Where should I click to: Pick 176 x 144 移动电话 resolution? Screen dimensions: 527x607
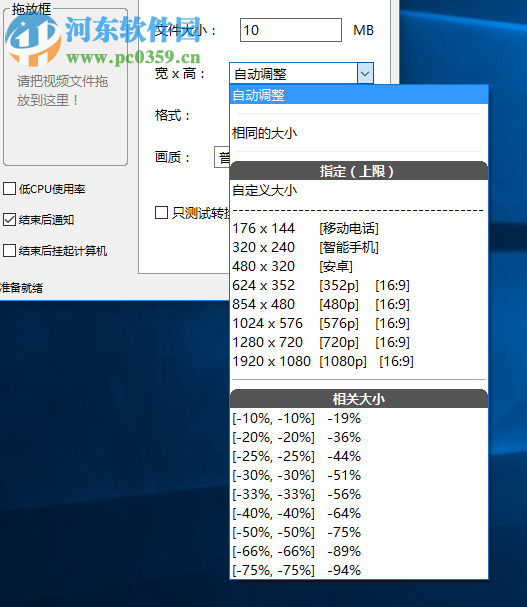pos(359,228)
